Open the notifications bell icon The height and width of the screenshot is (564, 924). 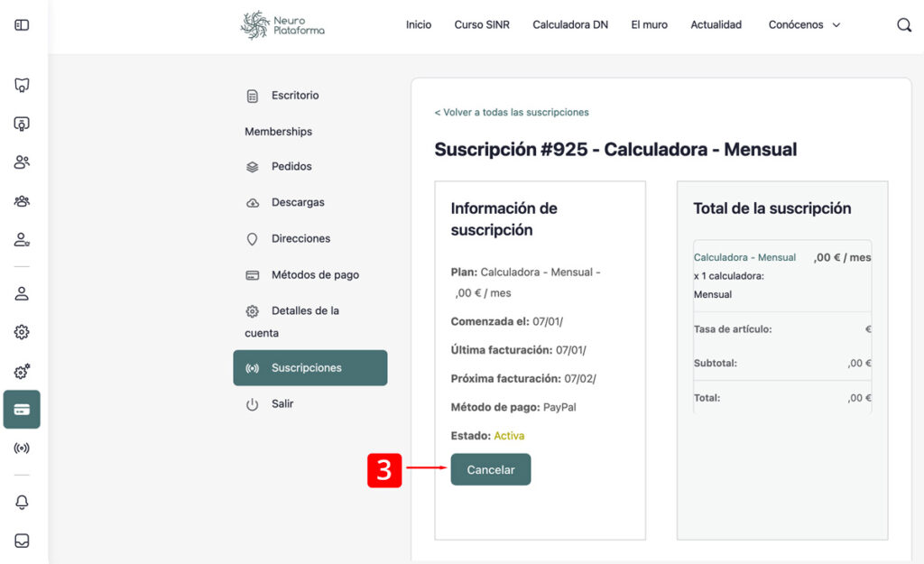[22, 502]
